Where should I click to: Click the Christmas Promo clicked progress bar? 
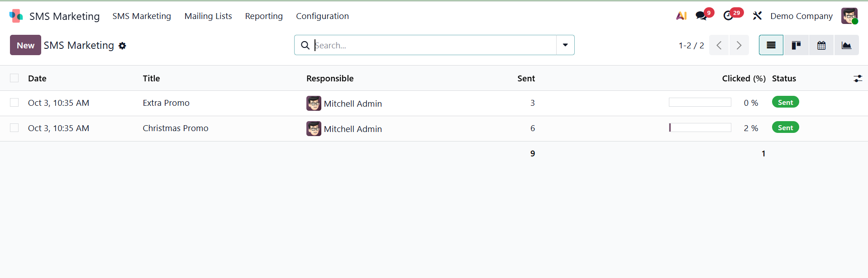pyautogui.click(x=700, y=128)
